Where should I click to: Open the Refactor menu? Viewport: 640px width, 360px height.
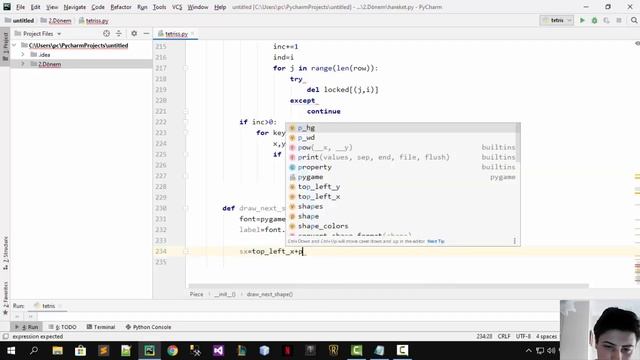(121, 7)
